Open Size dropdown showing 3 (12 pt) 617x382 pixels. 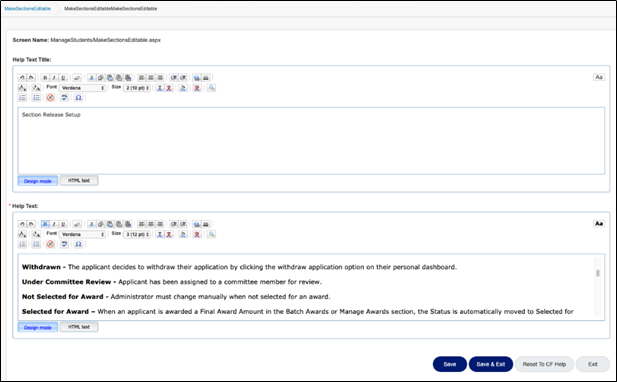(137, 234)
